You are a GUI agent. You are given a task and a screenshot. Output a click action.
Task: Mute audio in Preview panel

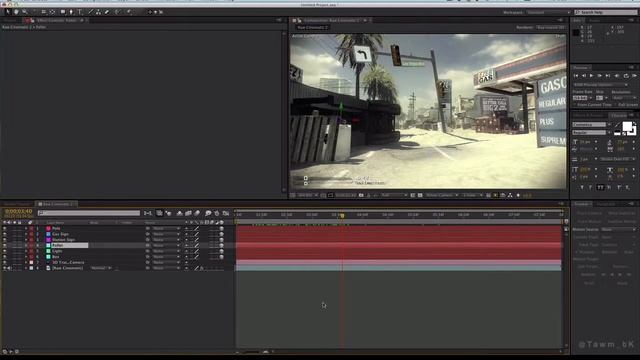617,76
